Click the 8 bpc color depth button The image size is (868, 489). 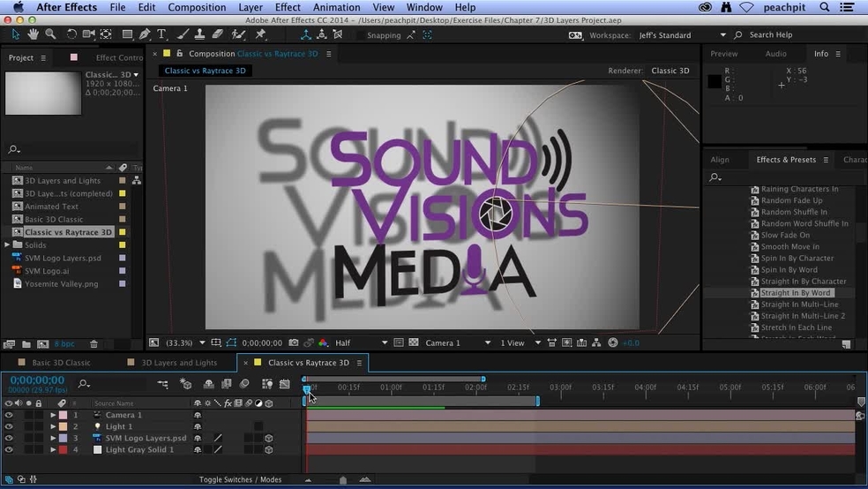(x=64, y=344)
